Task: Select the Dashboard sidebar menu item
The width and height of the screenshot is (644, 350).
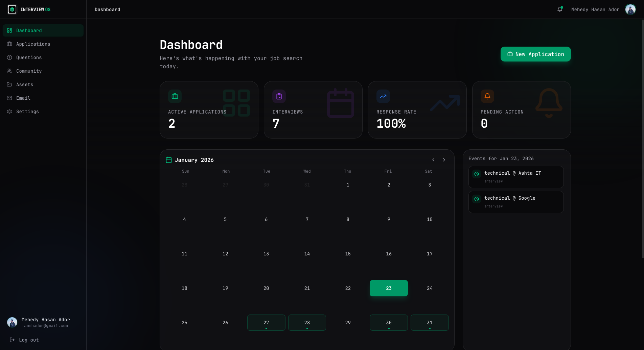Action: coord(29,30)
